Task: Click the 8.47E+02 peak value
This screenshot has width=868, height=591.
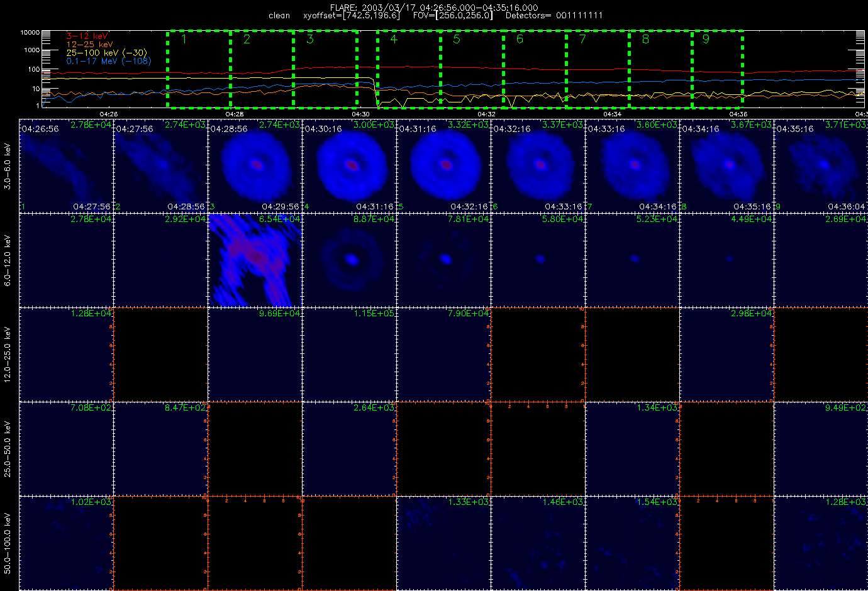Action: click(x=186, y=407)
